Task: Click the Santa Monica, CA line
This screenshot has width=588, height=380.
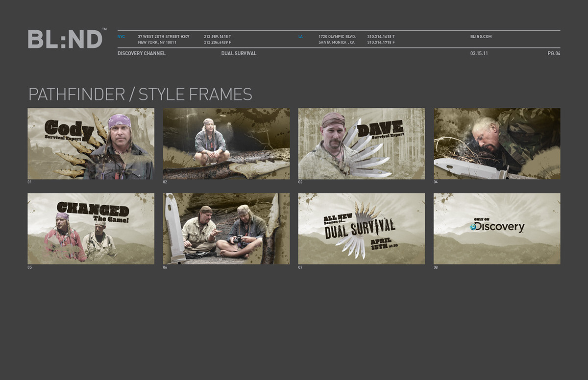Action: pyautogui.click(x=337, y=43)
